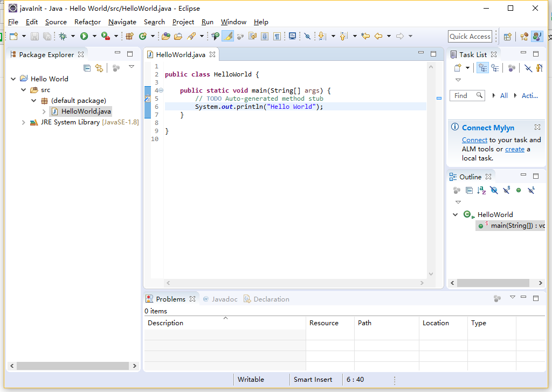Open the Refactor menu
The height and width of the screenshot is (392, 552).
(87, 22)
